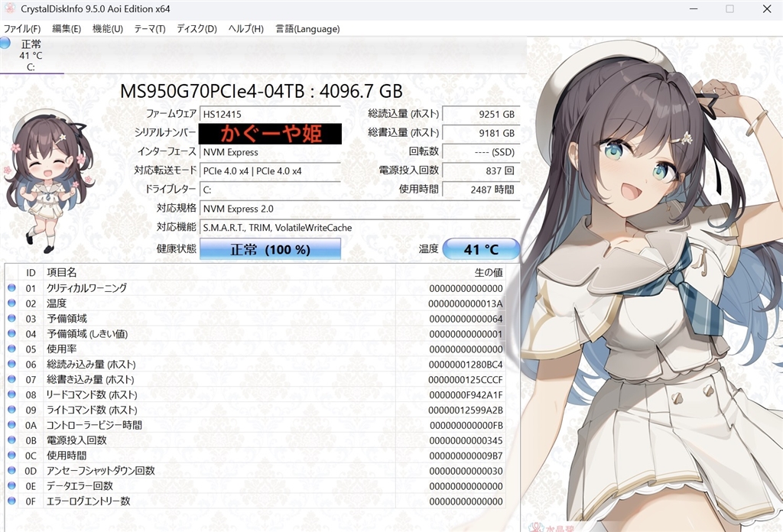Click status icon for 0A コントローラービジー時間

tap(12, 425)
